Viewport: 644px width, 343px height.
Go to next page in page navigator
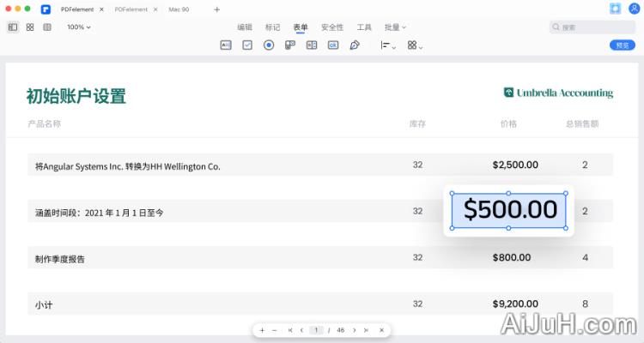354,330
